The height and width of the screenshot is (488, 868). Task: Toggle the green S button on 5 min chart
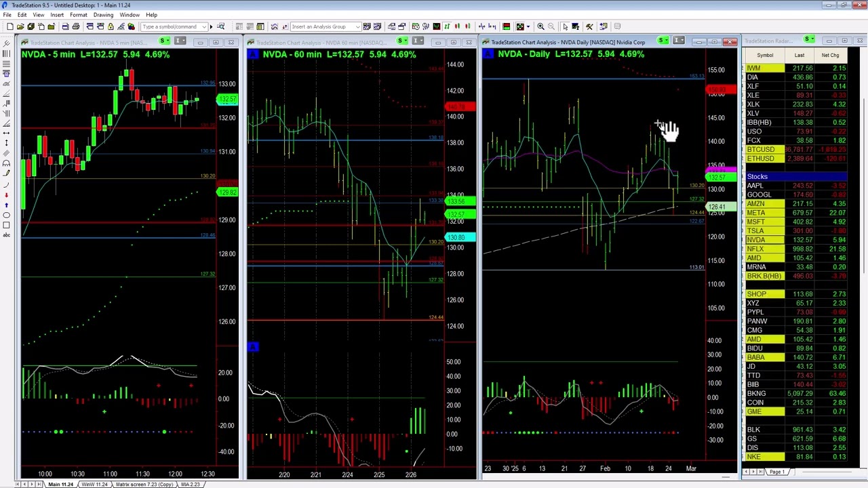(165, 42)
